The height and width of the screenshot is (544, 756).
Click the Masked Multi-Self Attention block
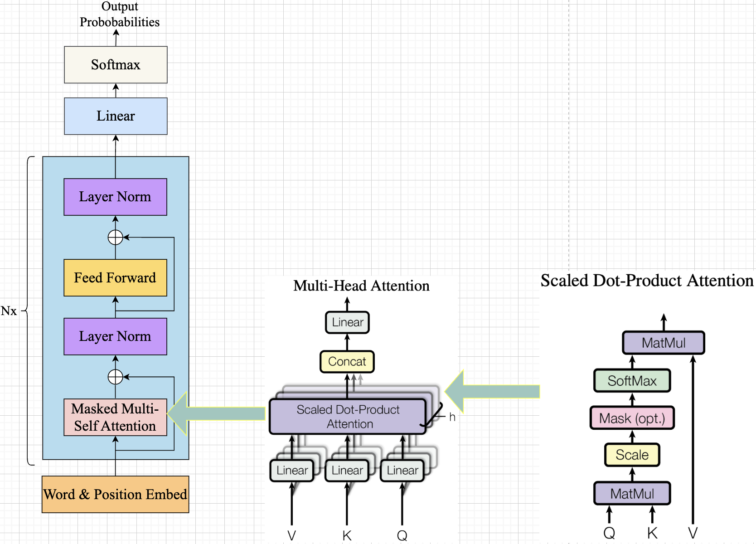(x=115, y=417)
